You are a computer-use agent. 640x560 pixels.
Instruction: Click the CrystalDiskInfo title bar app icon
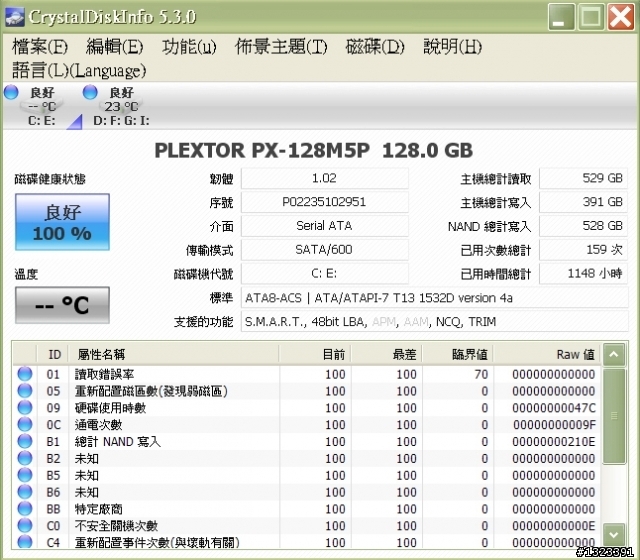(14, 17)
